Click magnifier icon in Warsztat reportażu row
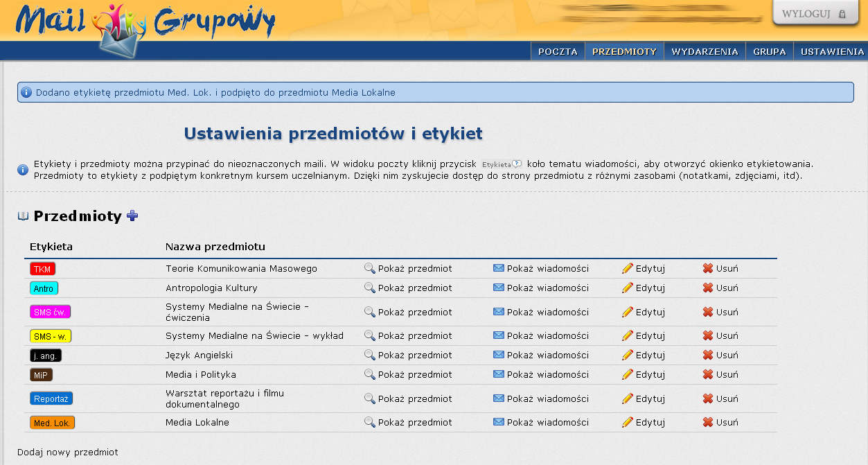868x465 pixels. [370, 398]
